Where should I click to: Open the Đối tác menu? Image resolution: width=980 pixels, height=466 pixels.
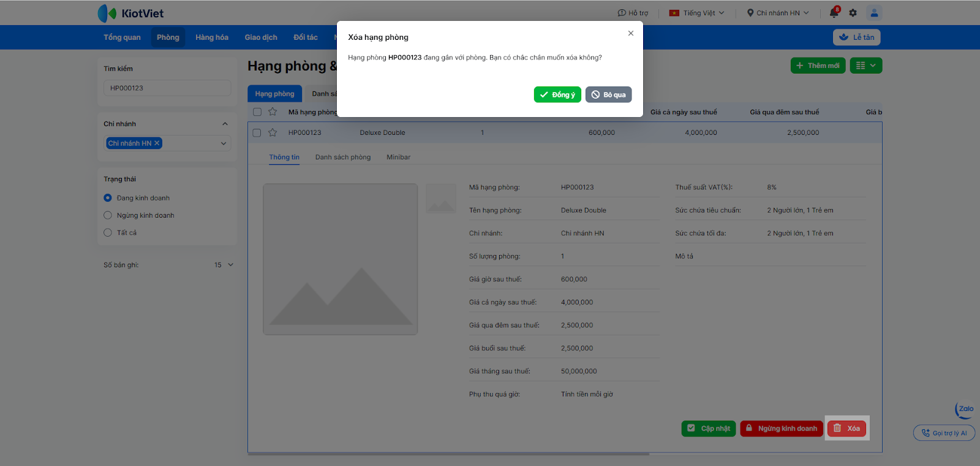306,37
